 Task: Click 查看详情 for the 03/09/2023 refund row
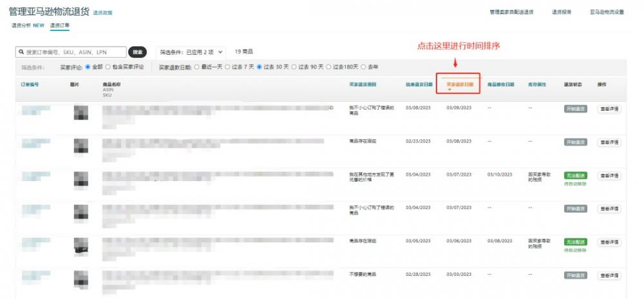(609, 109)
